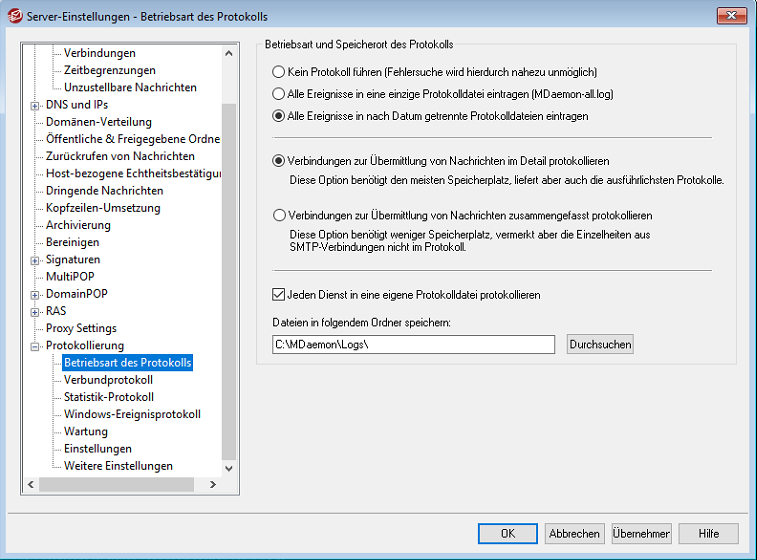Click the horizontal scrollbar right arrow

[212, 484]
